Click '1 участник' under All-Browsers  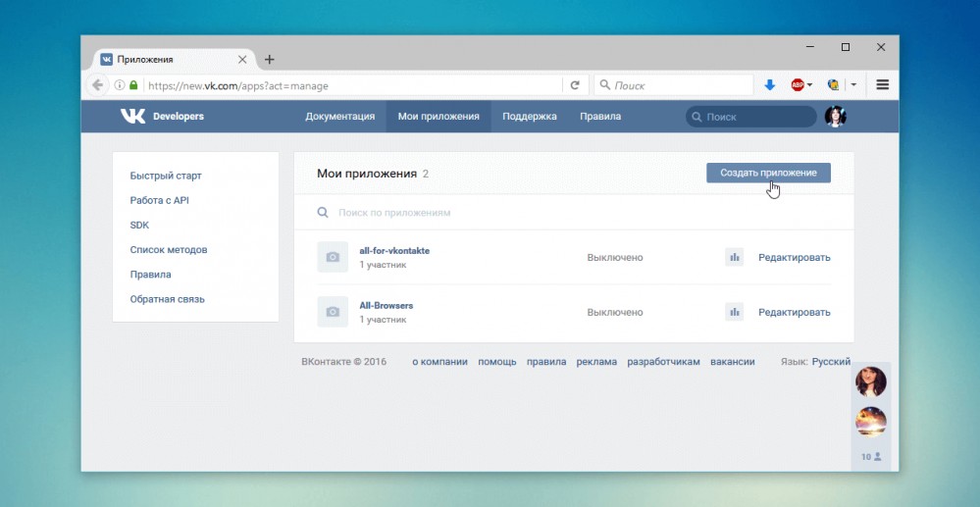384,320
